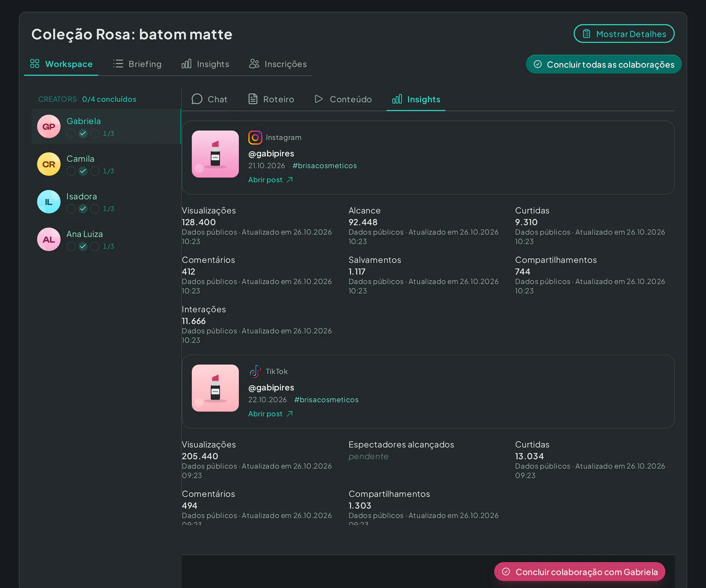
Task: Open the #brisacosmeticos hashtag on the Instagram post
Action: pyautogui.click(x=325, y=166)
